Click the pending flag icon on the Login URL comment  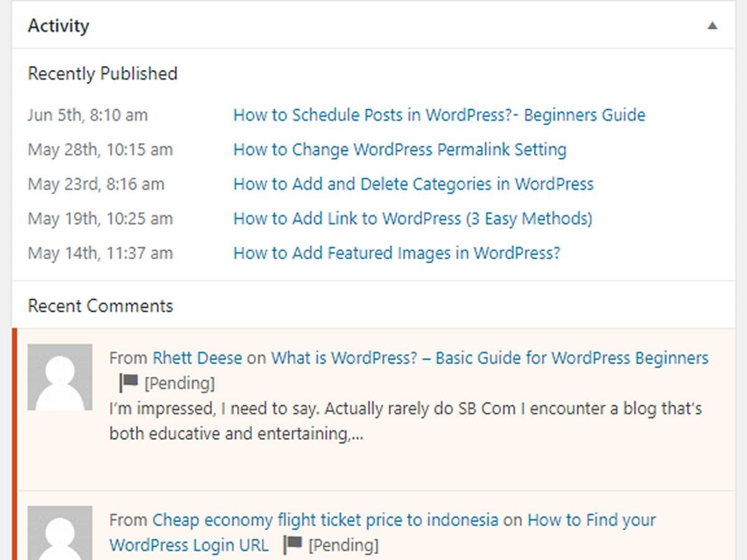[x=293, y=545]
